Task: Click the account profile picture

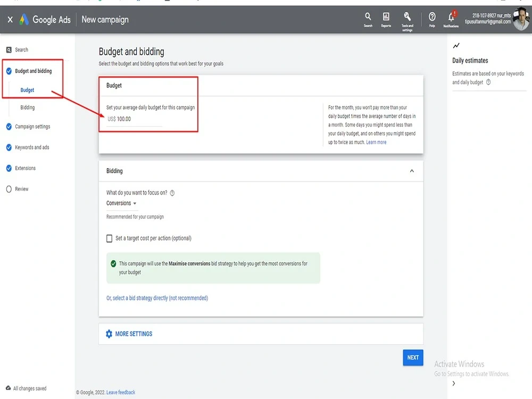Action: pos(521,19)
